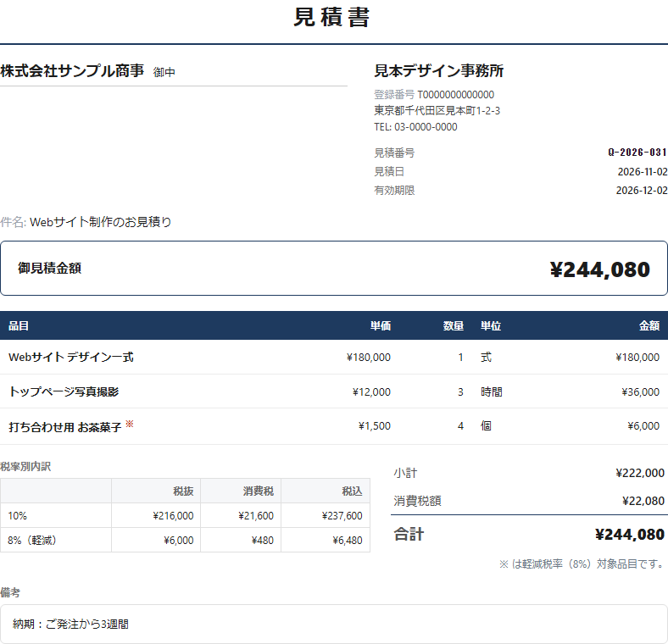Click ¥237,600 tax-included cell
This screenshot has width=668, height=644.
click(342, 516)
